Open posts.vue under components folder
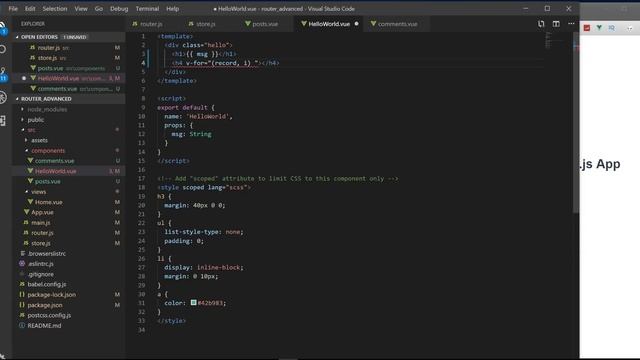Image resolution: width=640 pixels, height=360 pixels. pos(69,181)
